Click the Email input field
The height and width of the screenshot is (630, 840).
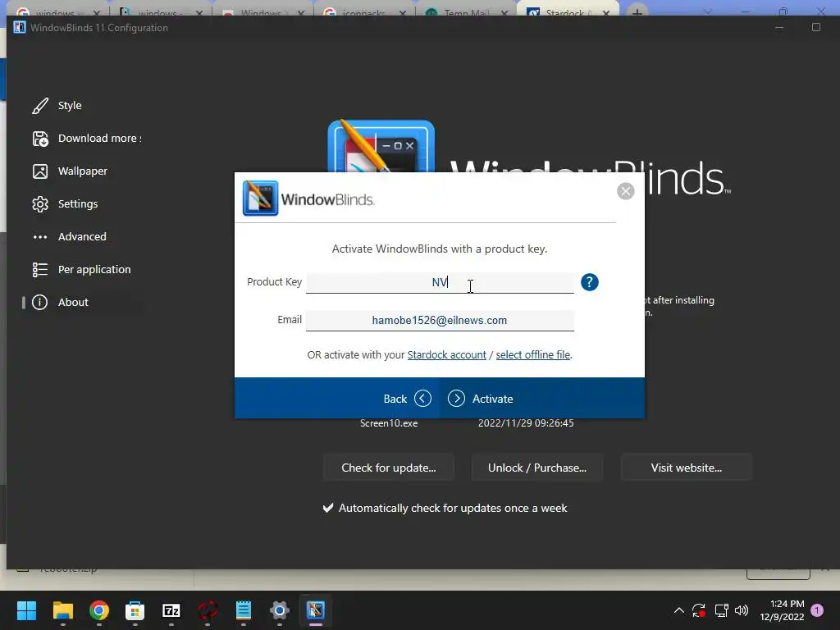pos(440,321)
